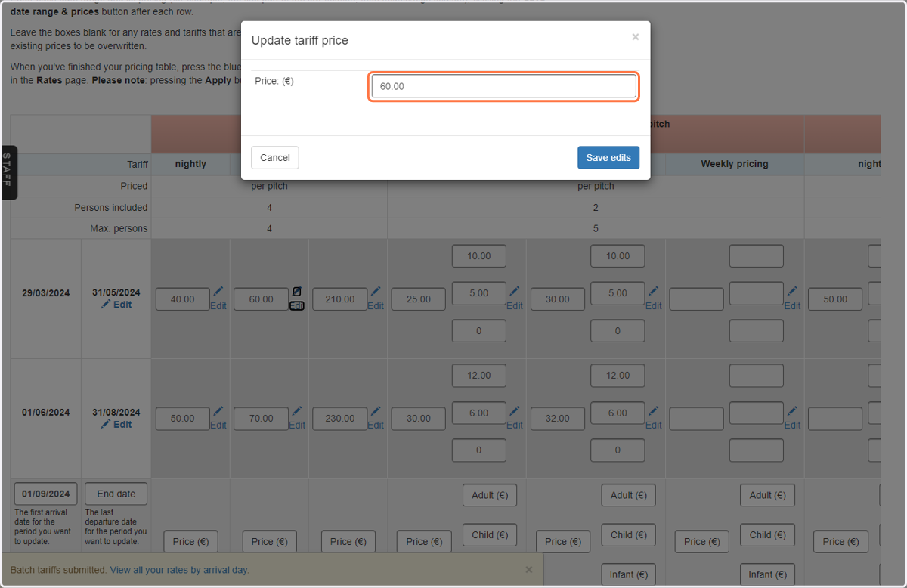
Task: Click the pencil Edit beside the 50.00 nightly price in the 01/06/2024 row
Action: (x=218, y=418)
